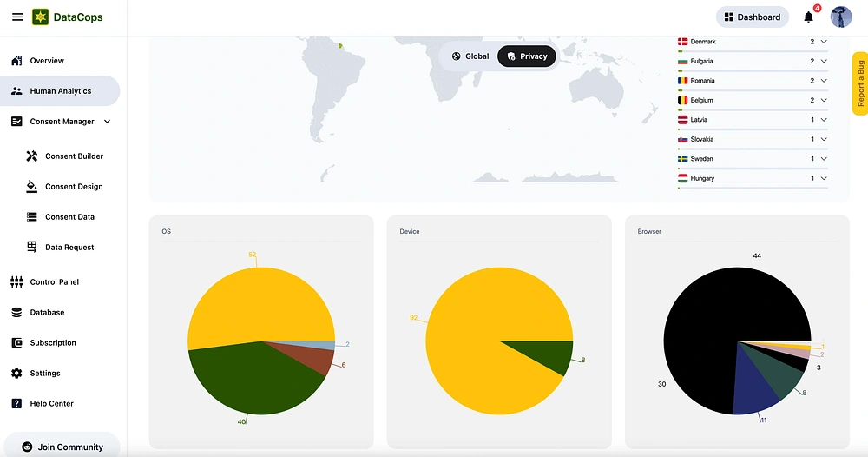
Task: Click the Report a Bug tab
Action: pyautogui.click(x=860, y=83)
